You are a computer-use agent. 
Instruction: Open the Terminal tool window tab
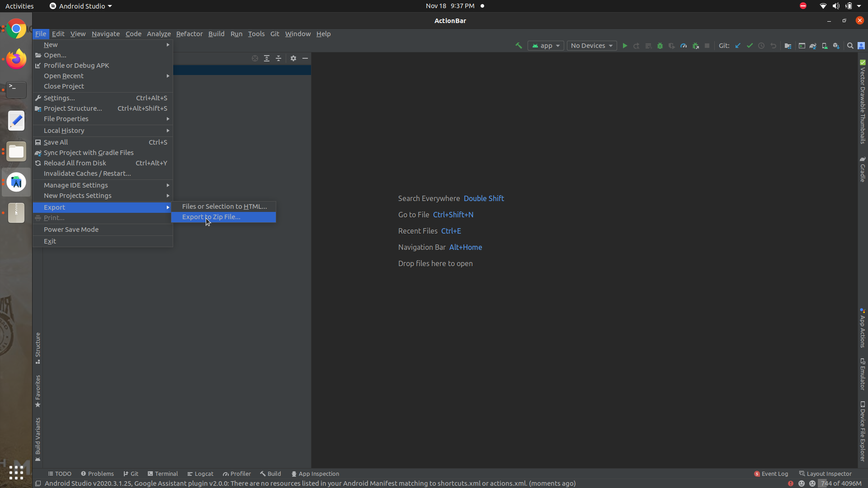[x=163, y=474]
